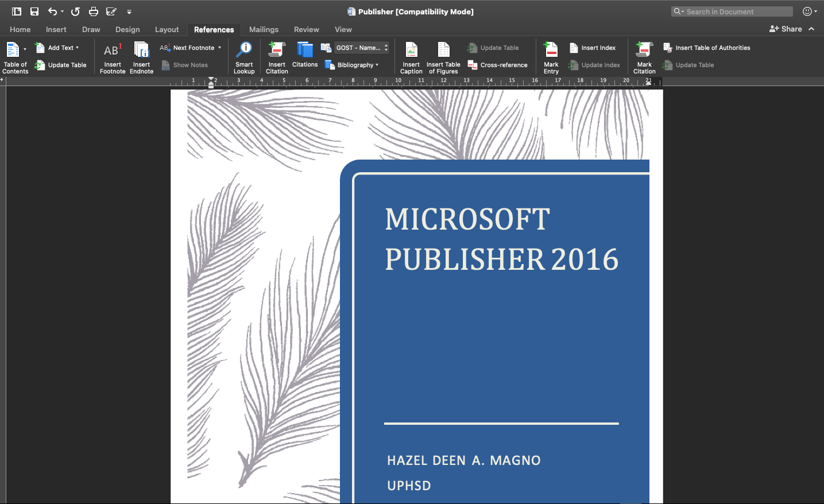Open the Design tab
Viewport: 824px width, 504px height.
(127, 29)
